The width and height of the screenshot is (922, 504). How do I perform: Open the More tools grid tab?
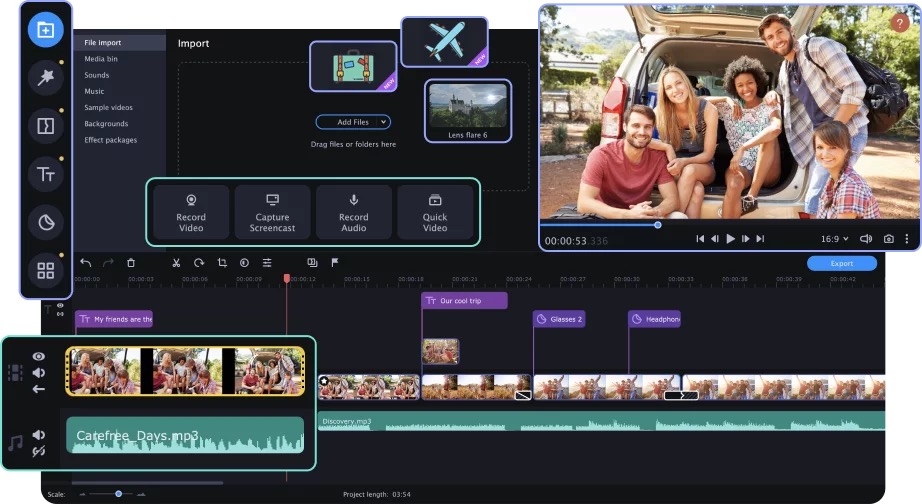45,271
